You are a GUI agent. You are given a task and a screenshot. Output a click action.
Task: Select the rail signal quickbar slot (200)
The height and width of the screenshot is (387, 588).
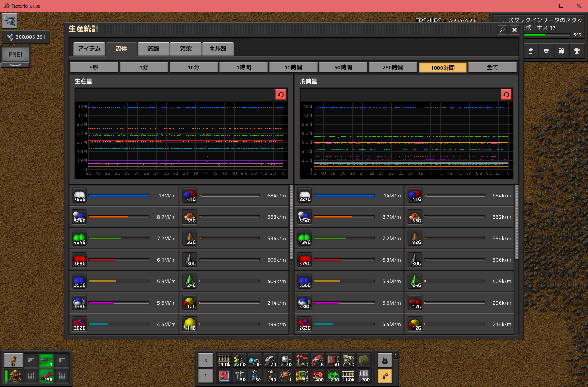(239, 361)
